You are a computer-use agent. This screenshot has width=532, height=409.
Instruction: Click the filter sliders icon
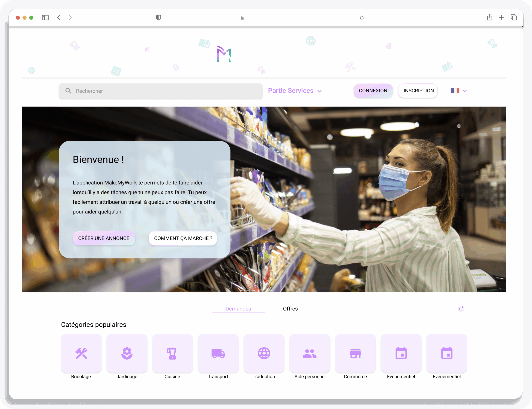pos(461,309)
